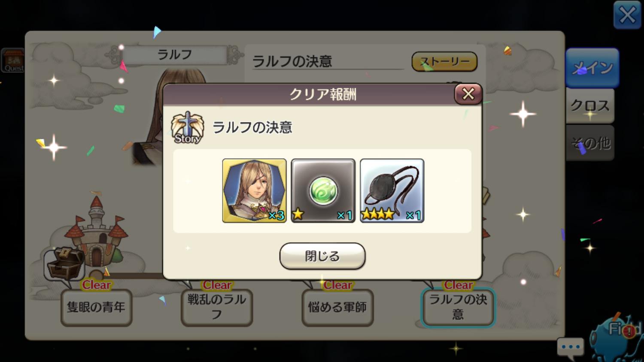This screenshot has height=362, width=644.
Task: Select the highlighted ラルフの決意 chapter
Action: click(x=458, y=307)
